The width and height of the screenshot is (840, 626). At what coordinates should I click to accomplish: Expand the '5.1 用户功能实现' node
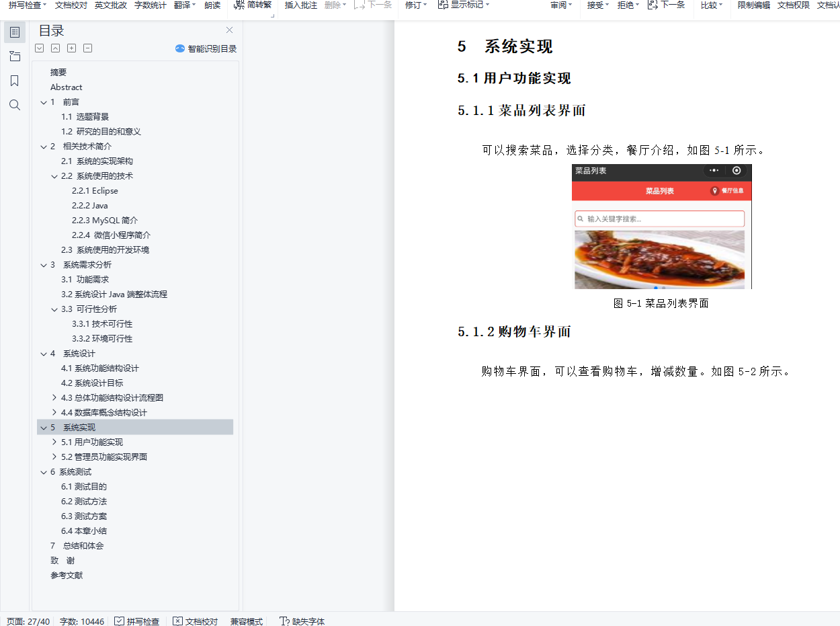point(54,442)
